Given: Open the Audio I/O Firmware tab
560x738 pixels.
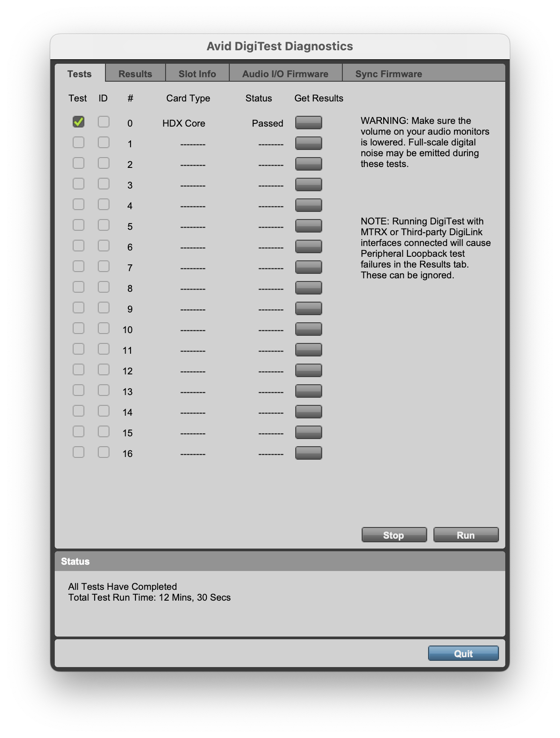Looking at the screenshot, I should tap(285, 74).
